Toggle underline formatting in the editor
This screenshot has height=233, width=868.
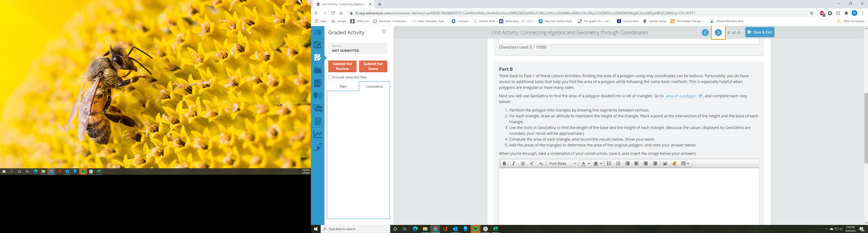tap(523, 164)
